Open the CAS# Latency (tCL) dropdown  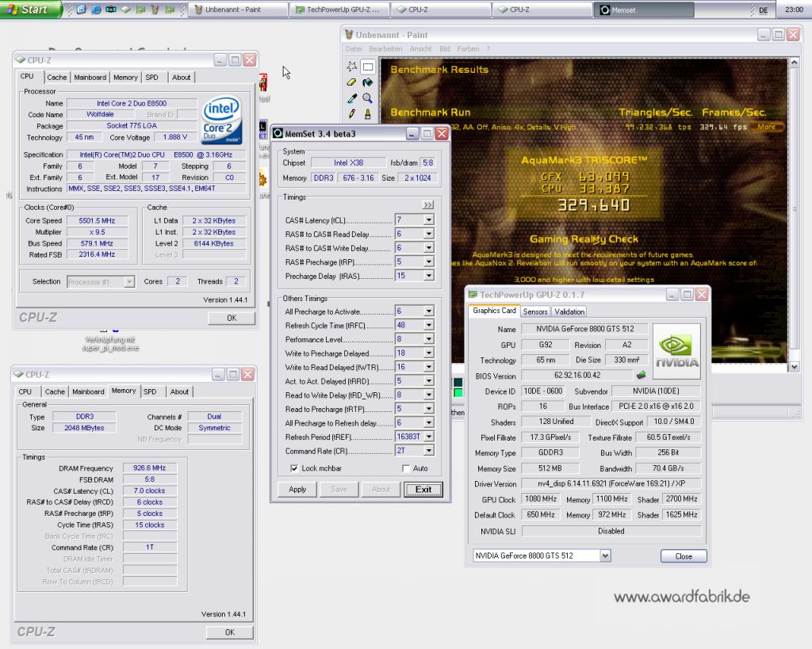429,220
